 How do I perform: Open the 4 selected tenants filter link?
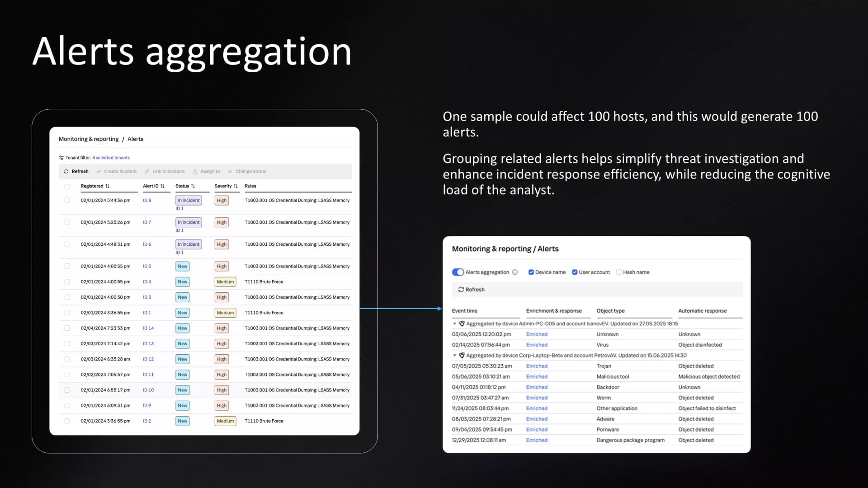pyautogui.click(x=111, y=158)
